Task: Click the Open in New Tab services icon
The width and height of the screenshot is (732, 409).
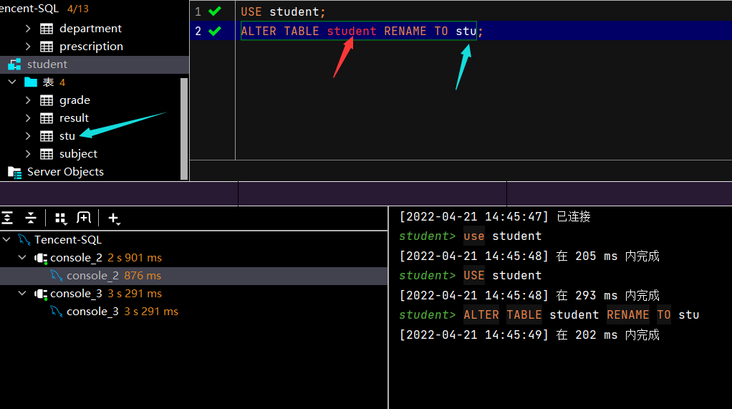Action: pos(84,218)
